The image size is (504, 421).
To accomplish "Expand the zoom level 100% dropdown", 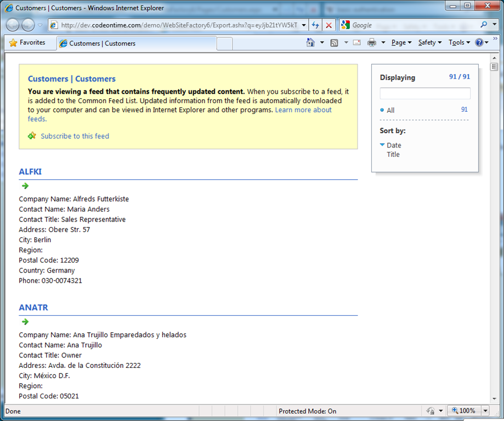I will 485,411.
